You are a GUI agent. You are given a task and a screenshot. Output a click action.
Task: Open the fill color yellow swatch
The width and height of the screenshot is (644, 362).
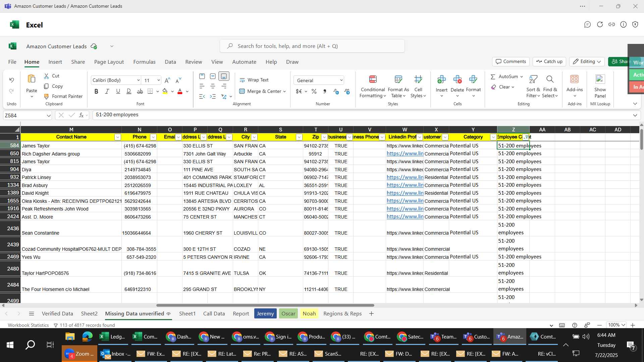(165, 91)
